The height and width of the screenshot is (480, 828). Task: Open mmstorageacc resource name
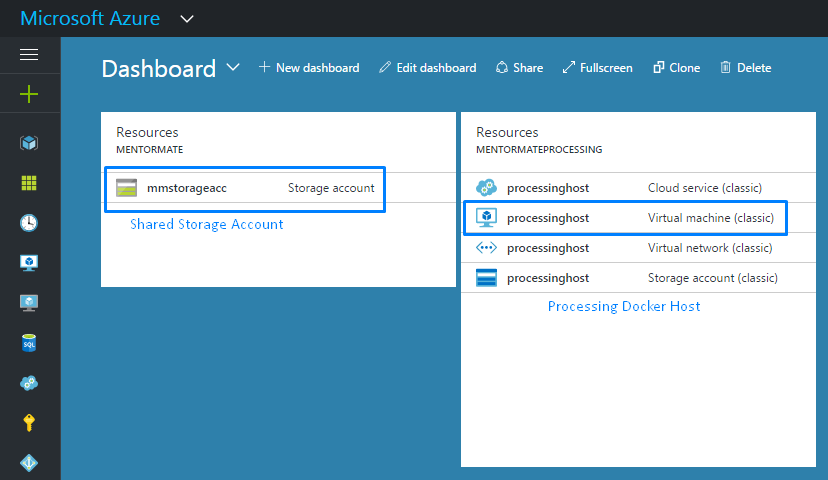point(187,188)
